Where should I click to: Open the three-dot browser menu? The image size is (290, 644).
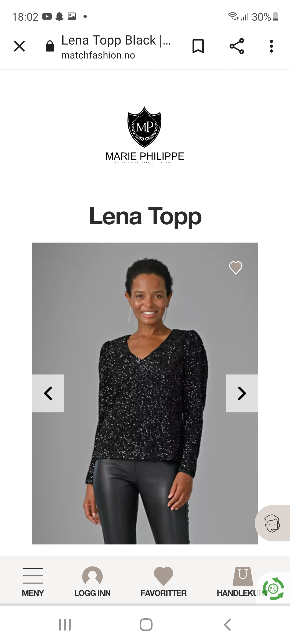pos(271,46)
